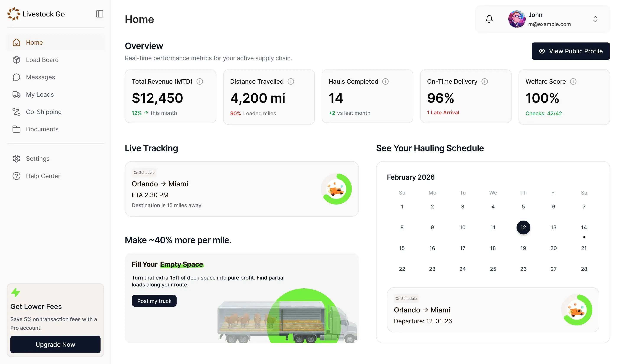This screenshot has height=364, width=624.
Task: Click the My Loads truck icon
Action: 16,94
